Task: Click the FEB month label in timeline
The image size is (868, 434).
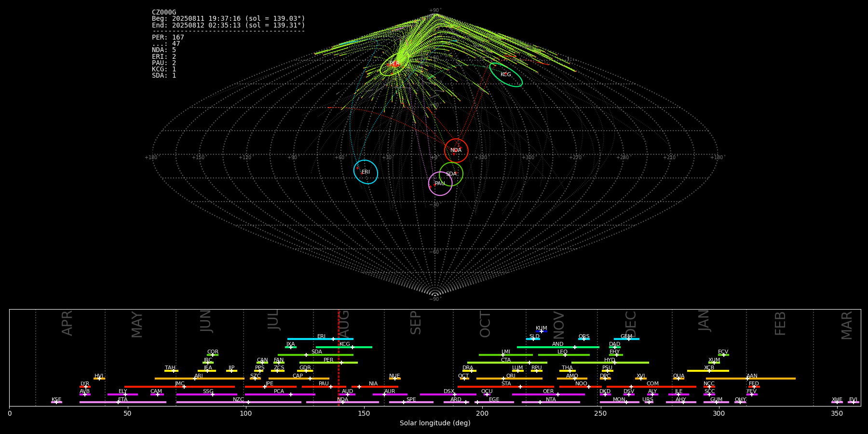Action: click(x=780, y=324)
